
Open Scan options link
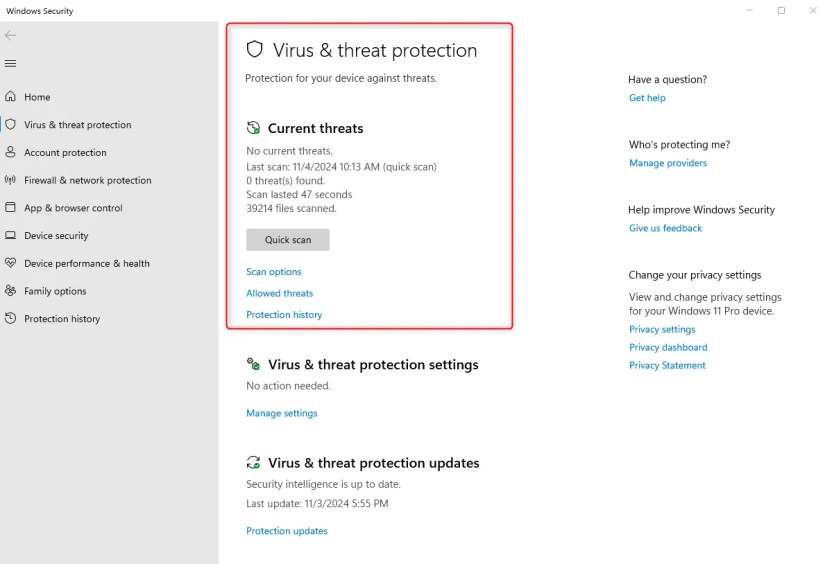pos(274,272)
